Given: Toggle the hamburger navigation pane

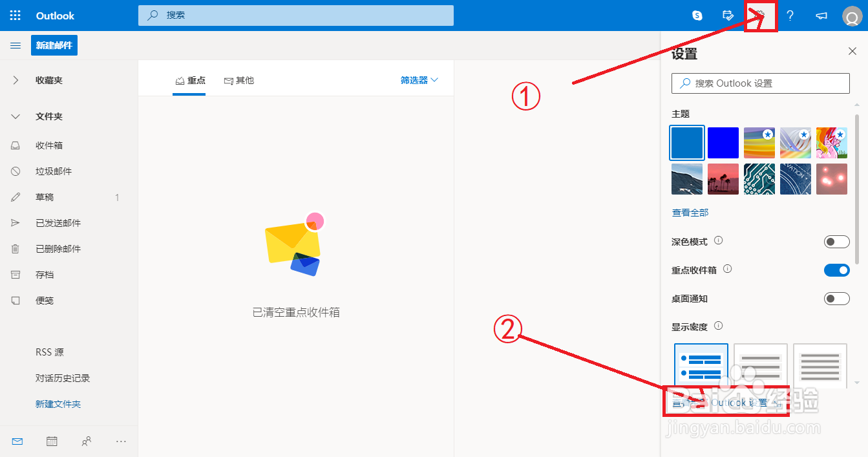Looking at the screenshot, I should (16, 46).
